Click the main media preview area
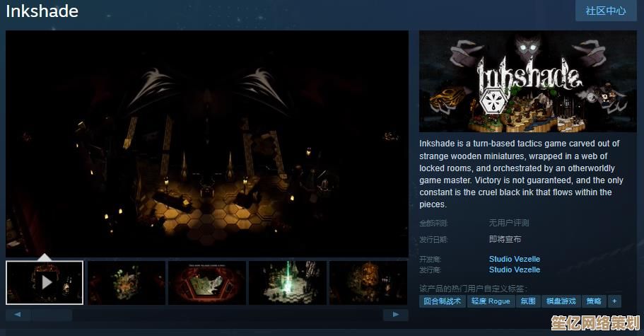Screen dimensions: 644x336 pyautogui.click(x=207, y=143)
